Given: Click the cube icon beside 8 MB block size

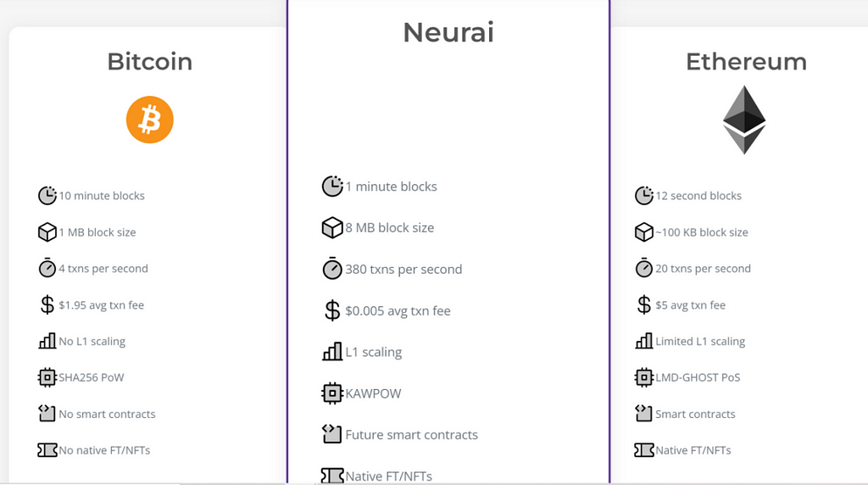Looking at the screenshot, I should pyautogui.click(x=332, y=228).
